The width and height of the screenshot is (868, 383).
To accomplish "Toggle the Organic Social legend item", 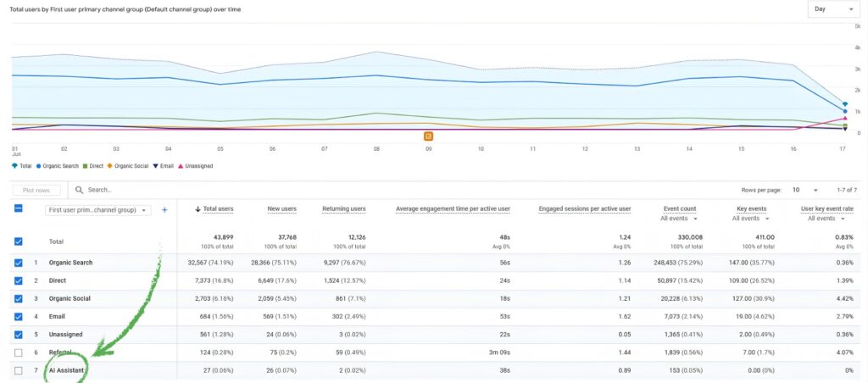I will coord(127,166).
